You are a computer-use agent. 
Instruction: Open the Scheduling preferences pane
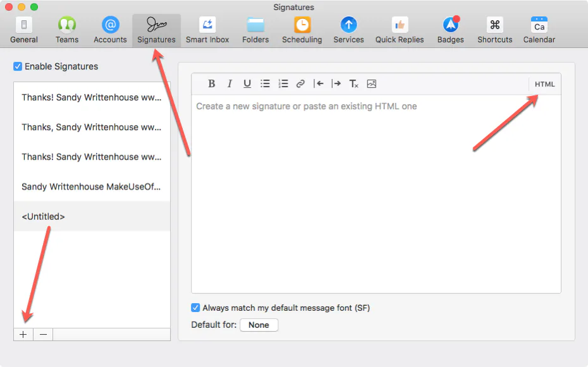[302, 31]
